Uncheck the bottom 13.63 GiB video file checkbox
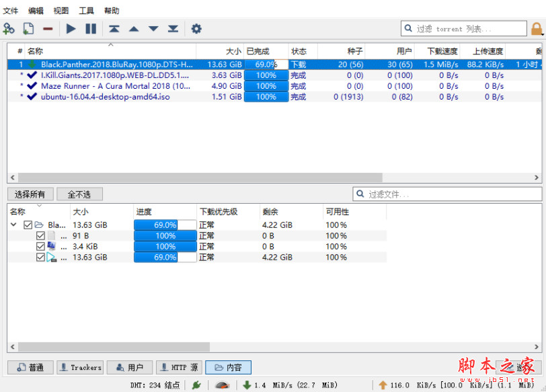546x392 pixels. pyautogui.click(x=40, y=258)
